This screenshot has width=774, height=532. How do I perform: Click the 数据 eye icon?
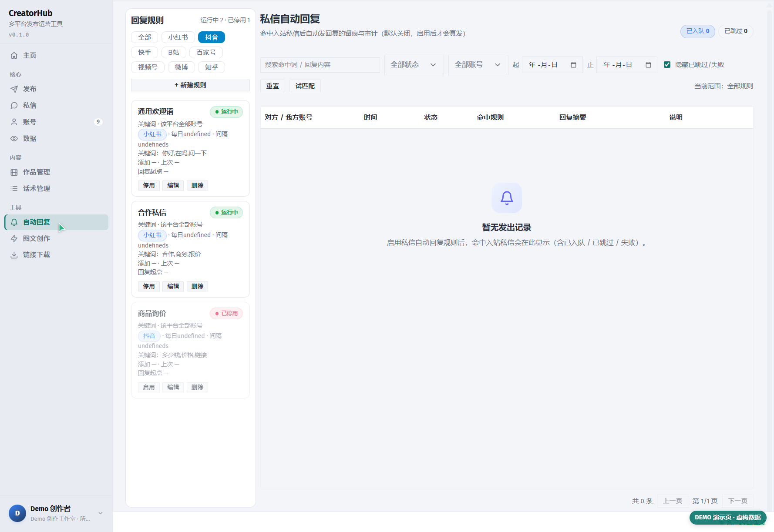coord(14,139)
